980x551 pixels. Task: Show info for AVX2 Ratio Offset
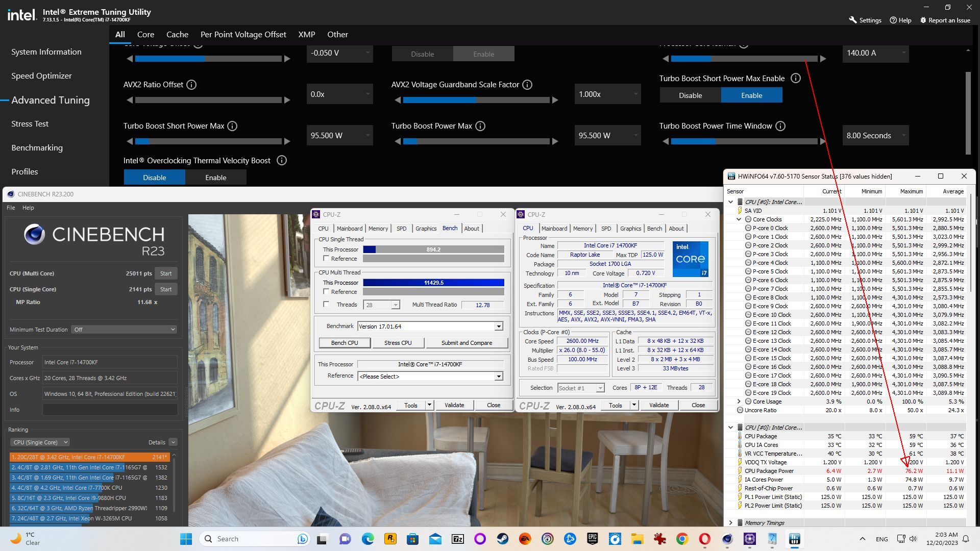pos(191,85)
